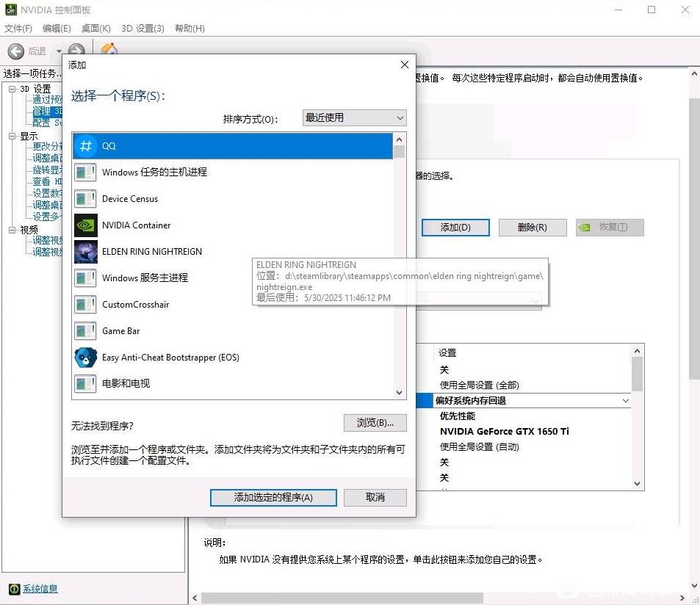Open the 桌面(K) menu
700x605 pixels.
(96, 29)
